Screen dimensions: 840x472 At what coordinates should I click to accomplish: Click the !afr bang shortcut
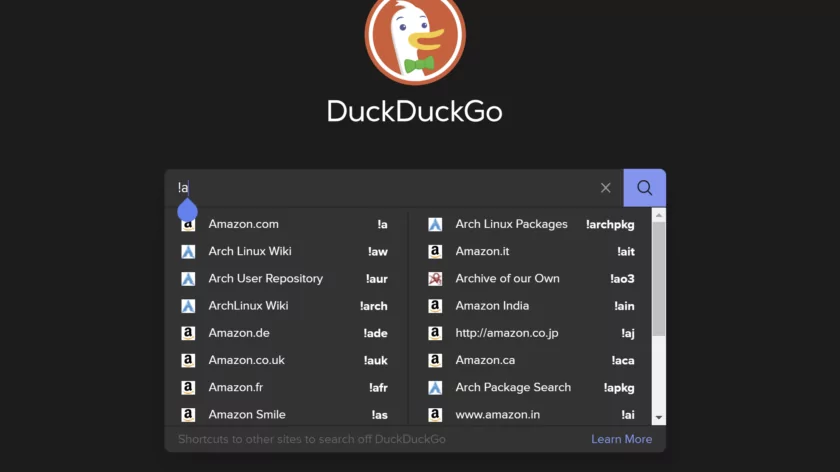coord(378,388)
